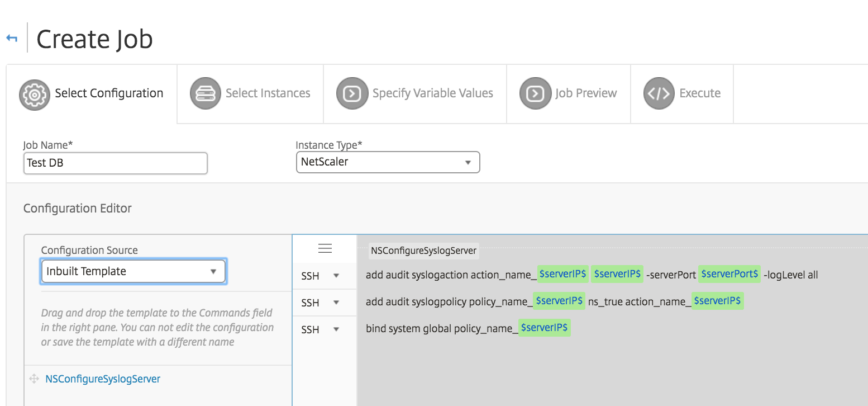Click the $serverIP$ variable in bind system command
The image size is (868, 406).
click(x=545, y=328)
